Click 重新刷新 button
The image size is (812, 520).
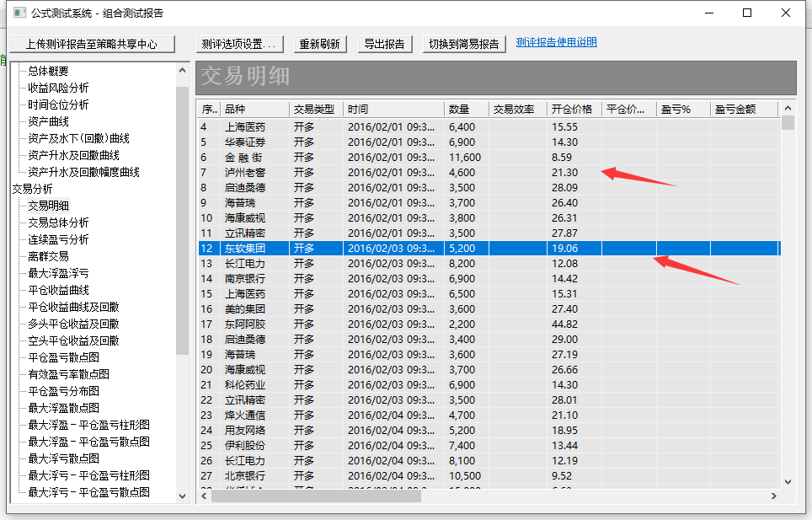point(320,44)
